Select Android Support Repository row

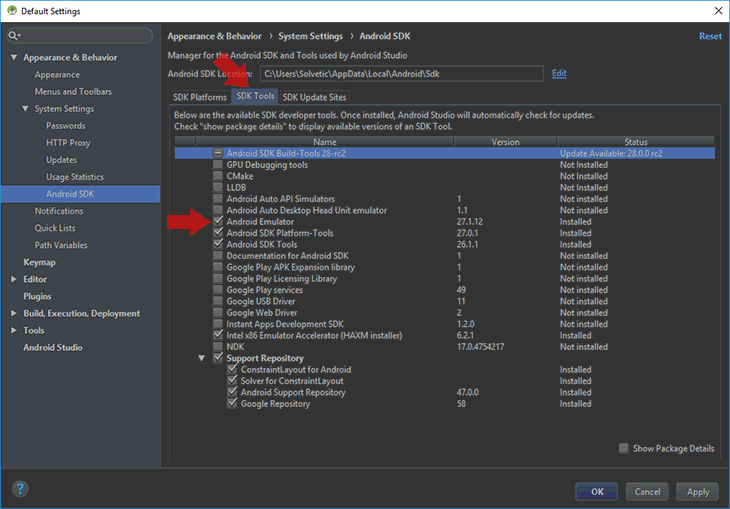tap(445, 392)
